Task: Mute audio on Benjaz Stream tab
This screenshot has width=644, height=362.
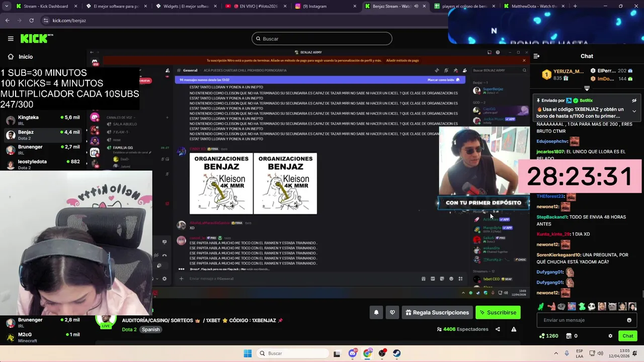Action: coord(416,6)
